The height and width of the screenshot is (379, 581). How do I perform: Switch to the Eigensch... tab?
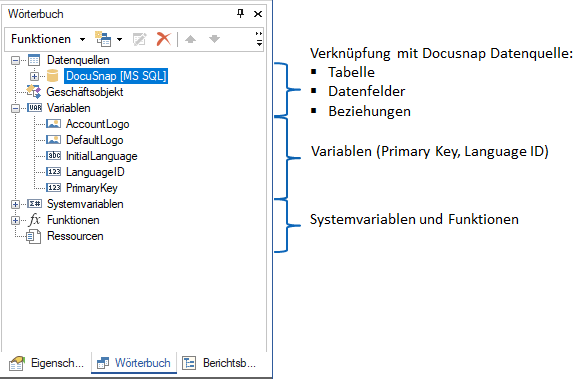(47, 363)
